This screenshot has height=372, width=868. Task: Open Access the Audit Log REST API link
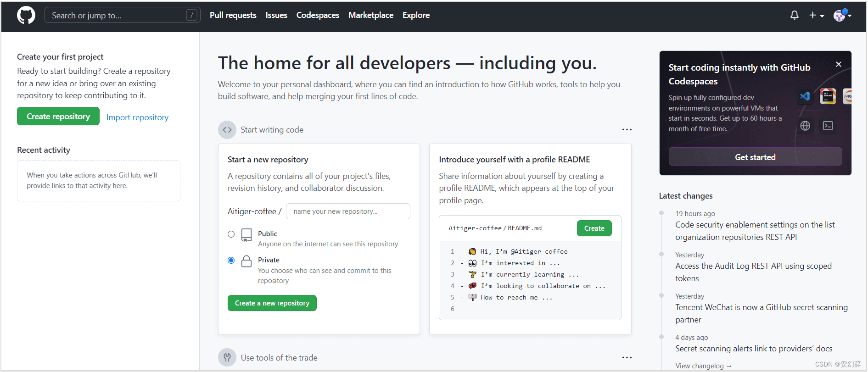click(x=753, y=272)
